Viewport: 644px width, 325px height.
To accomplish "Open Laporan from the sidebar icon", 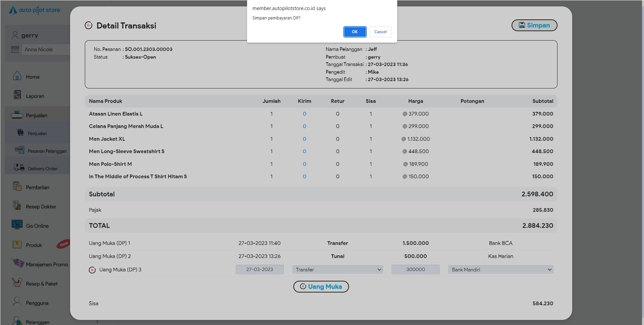I will pos(17,95).
